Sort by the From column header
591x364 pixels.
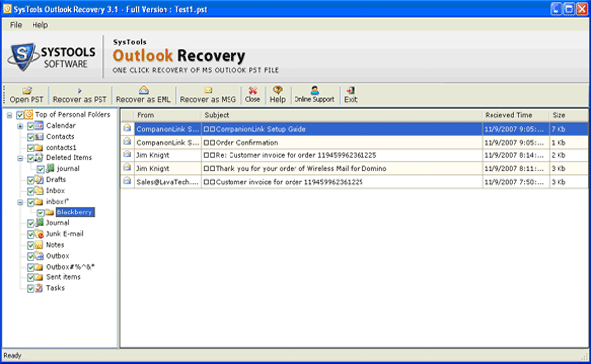tap(167, 115)
